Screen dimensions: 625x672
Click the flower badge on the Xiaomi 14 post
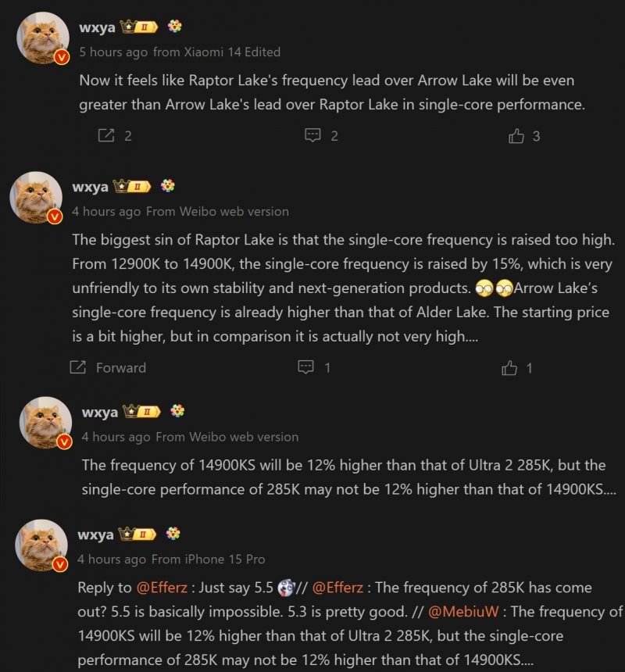pyautogui.click(x=175, y=27)
